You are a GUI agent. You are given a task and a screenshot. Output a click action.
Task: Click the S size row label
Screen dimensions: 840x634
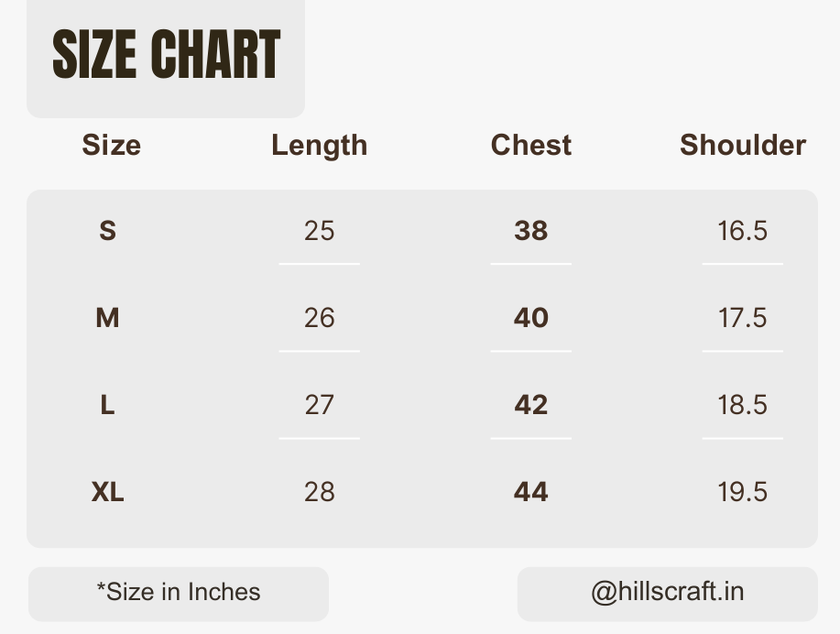pos(108,231)
